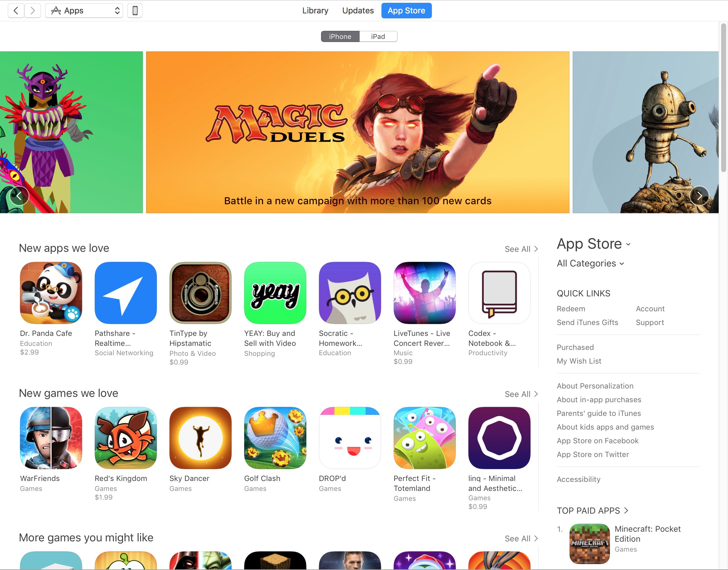The image size is (728, 570).
Task: Show the next featured banner
Action: pos(699,196)
